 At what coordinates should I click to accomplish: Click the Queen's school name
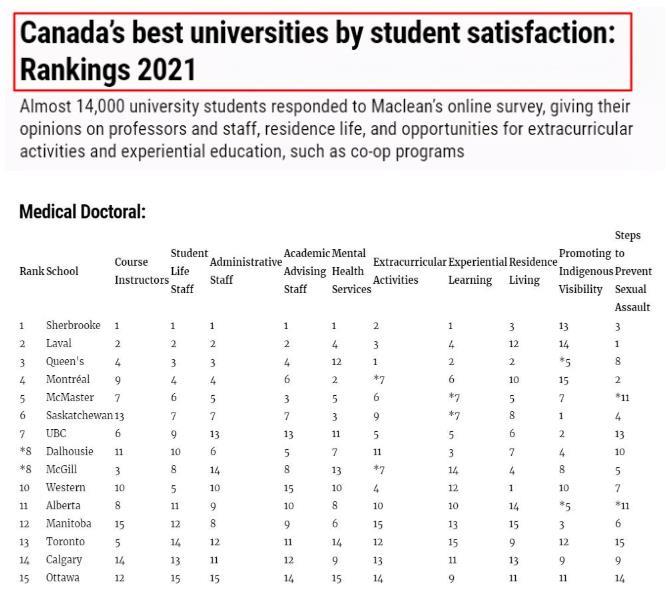point(65,361)
